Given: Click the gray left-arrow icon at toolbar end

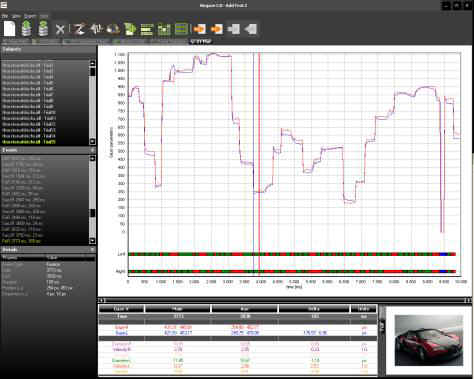Looking at the screenshot, I should pyautogui.click(x=250, y=29).
